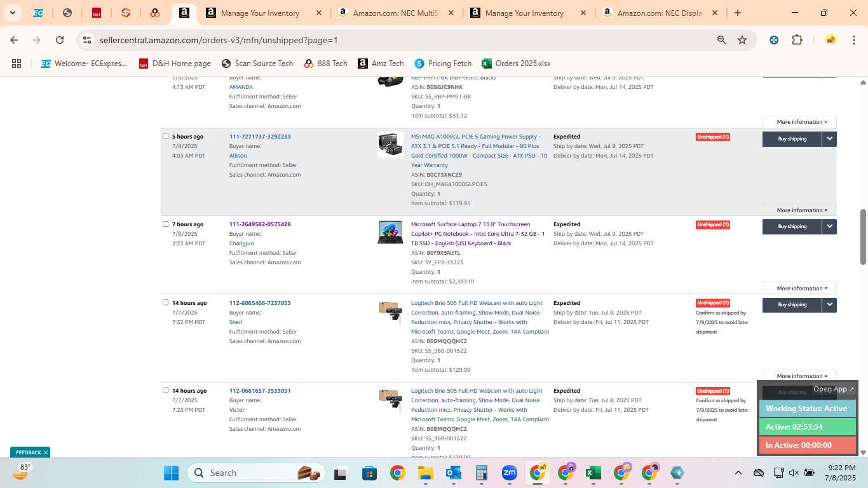868x488 pixels.
Task: Click the blue extension icon beside Extensions
Action: click(x=774, y=40)
